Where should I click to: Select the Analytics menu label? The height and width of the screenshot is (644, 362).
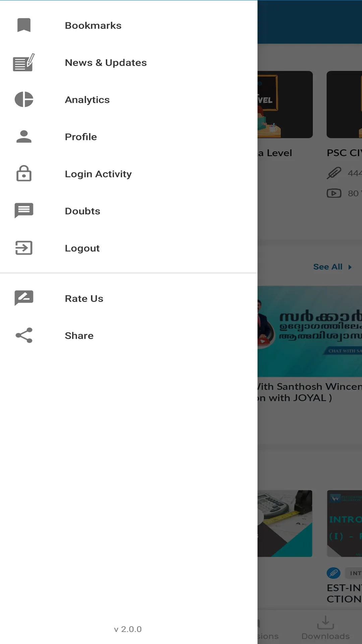(87, 100)
